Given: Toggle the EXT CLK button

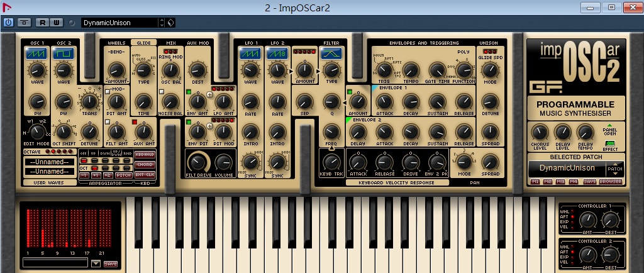Looking at the screenshot, I should click(145, 175).
